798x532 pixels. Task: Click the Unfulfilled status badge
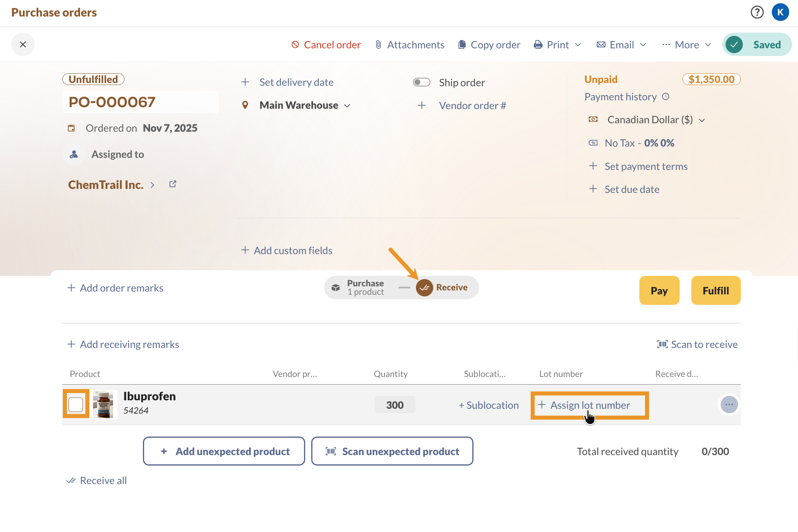coord(93,79)
